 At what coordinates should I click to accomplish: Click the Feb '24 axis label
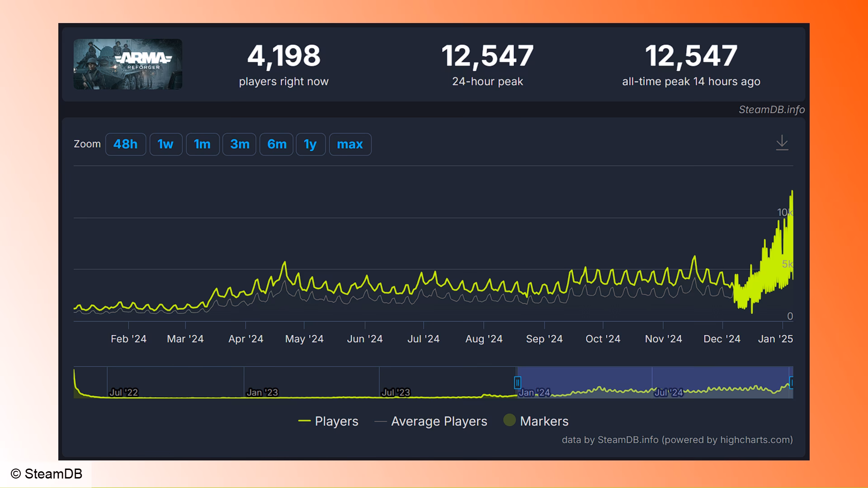tap(129, 339)
